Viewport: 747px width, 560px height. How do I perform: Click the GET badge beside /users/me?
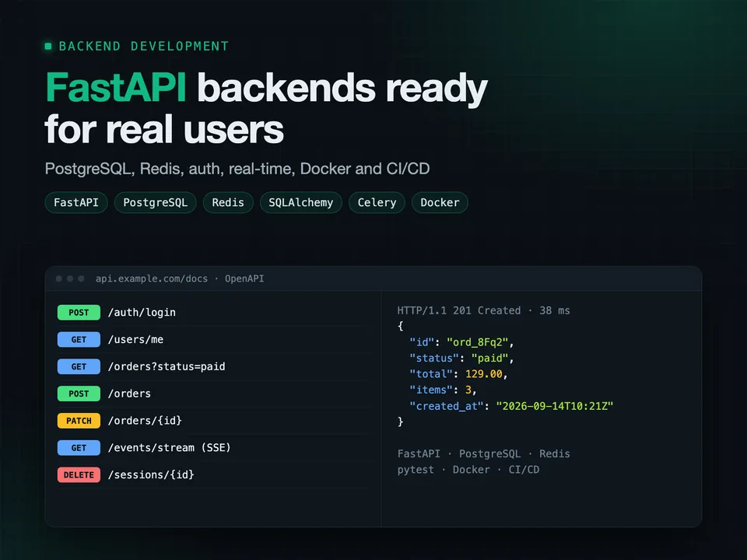click(x=79, y=340)
